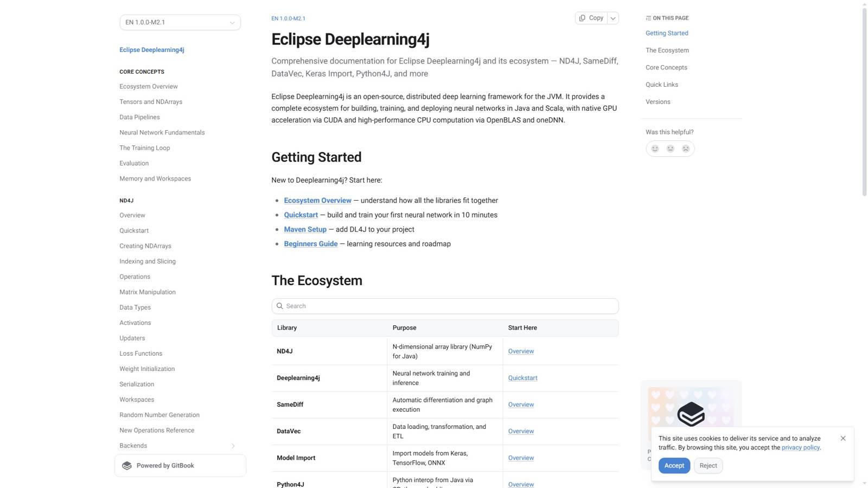Open Creating NDArrays in the sidebar
Screen dimensions: 868x488
pos(145,246)
